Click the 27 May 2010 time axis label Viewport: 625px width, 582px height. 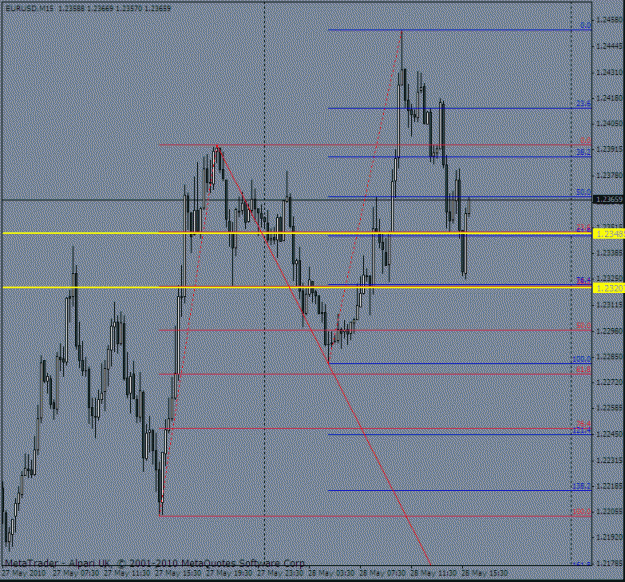[24, 573]
